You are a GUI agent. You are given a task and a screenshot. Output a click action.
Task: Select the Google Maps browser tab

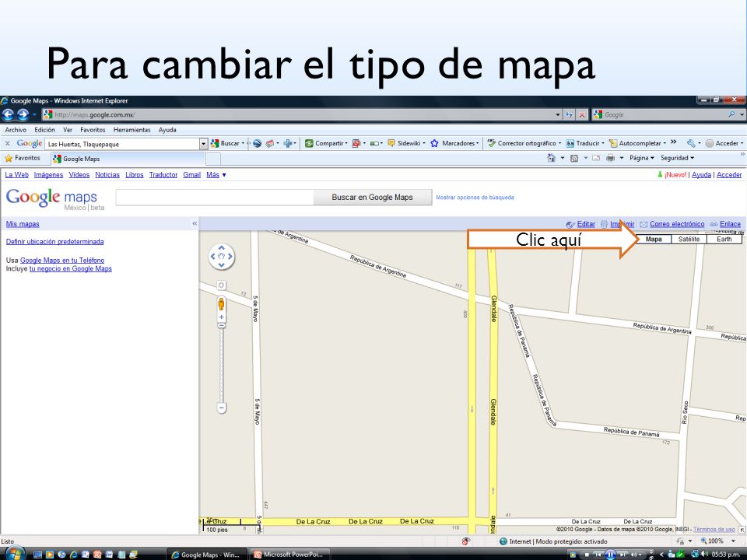[128, 159]
